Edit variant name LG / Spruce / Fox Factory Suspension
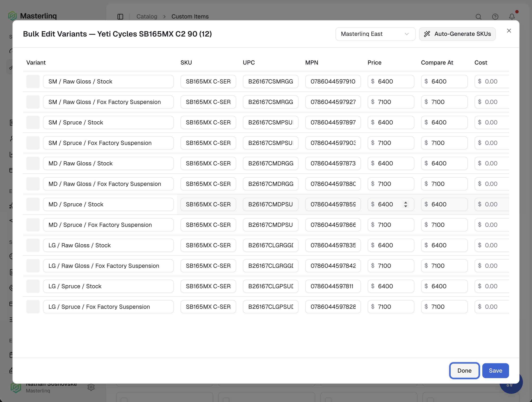Viewport: 532px width, 402px height. 108,307
